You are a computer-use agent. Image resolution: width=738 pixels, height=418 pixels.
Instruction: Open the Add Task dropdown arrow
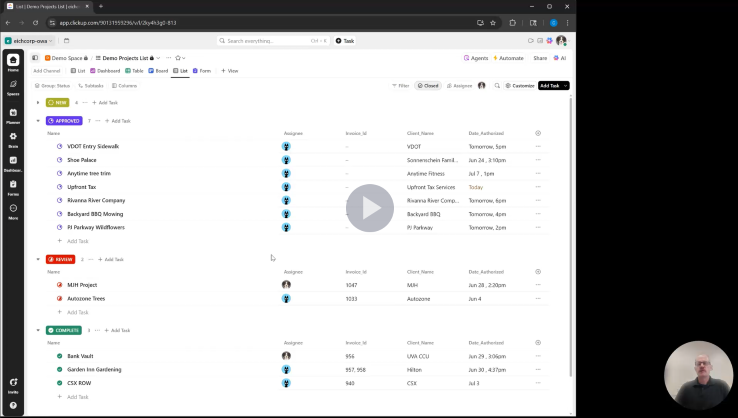click(566, 86)
